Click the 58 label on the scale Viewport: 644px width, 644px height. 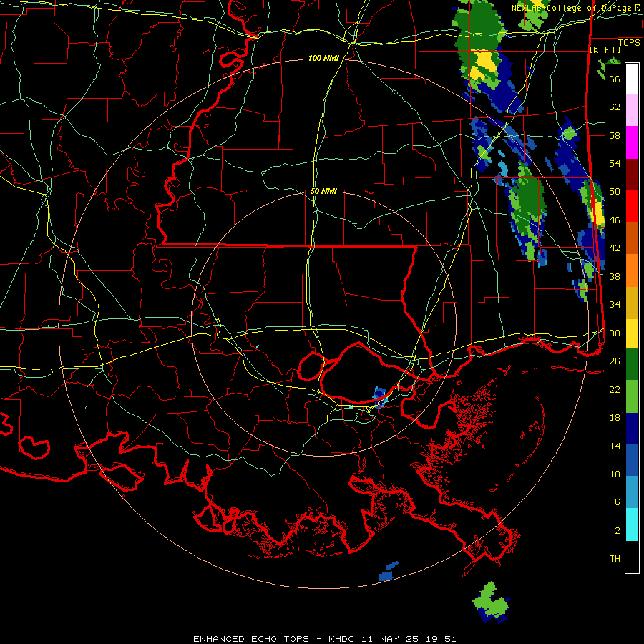coord(615,135)
